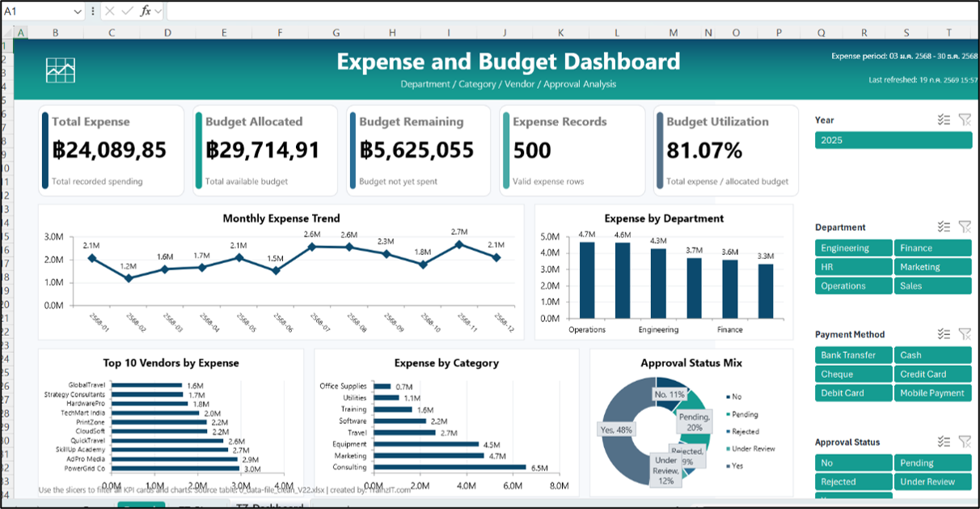This screenshot has height=509, width=980.
Task: Clear filter on Approval Status slicer
Action: pyautogui.click(x=965, y=442)
